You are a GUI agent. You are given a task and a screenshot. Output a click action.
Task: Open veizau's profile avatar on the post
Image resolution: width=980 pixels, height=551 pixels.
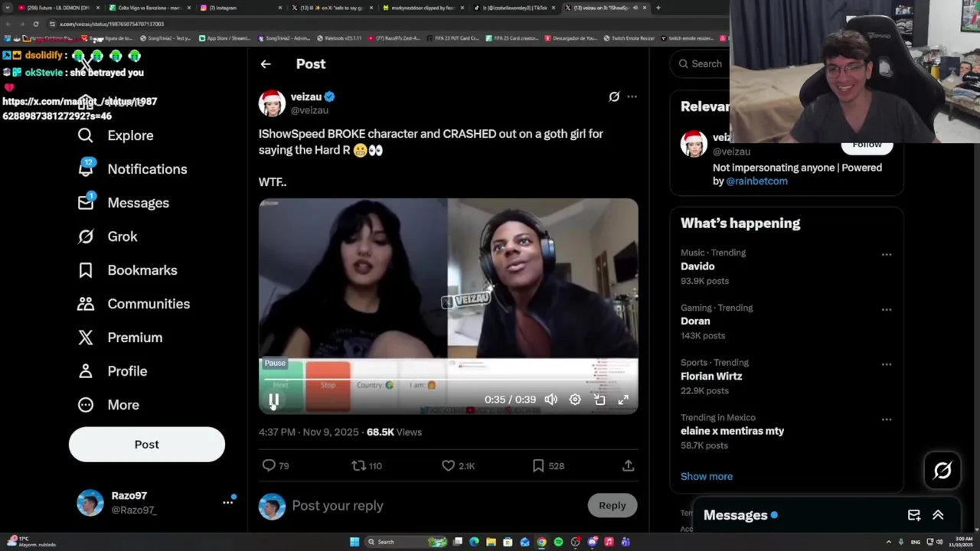pos(272,103)
